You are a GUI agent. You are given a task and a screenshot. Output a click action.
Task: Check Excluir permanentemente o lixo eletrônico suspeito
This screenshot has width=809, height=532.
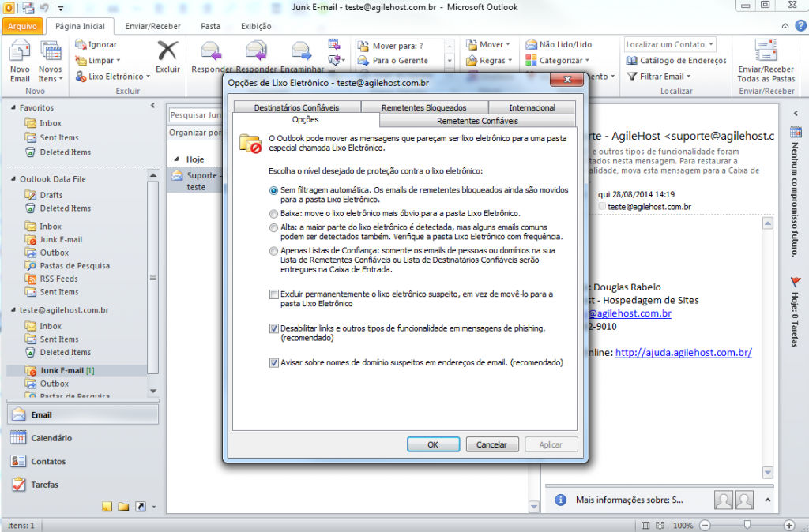click(274, 294)
